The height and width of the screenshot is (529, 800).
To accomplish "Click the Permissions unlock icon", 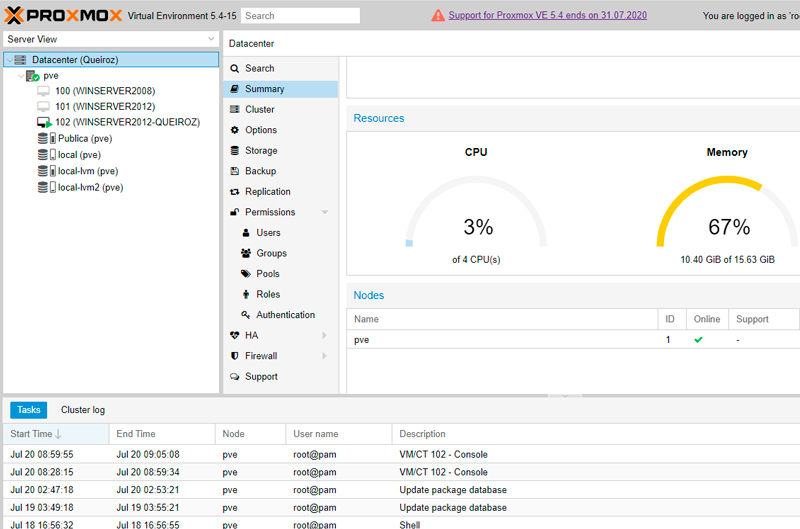I will tap(235, 212).
